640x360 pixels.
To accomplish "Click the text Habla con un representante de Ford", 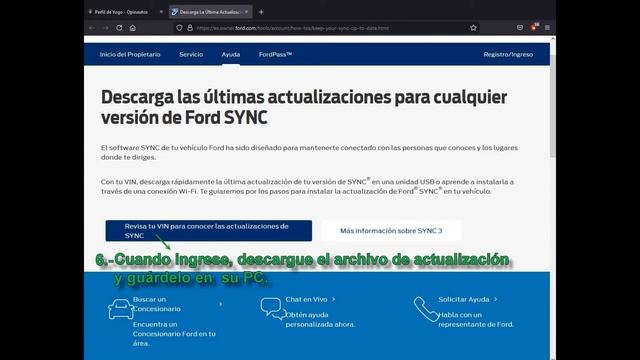I will 476,320.
